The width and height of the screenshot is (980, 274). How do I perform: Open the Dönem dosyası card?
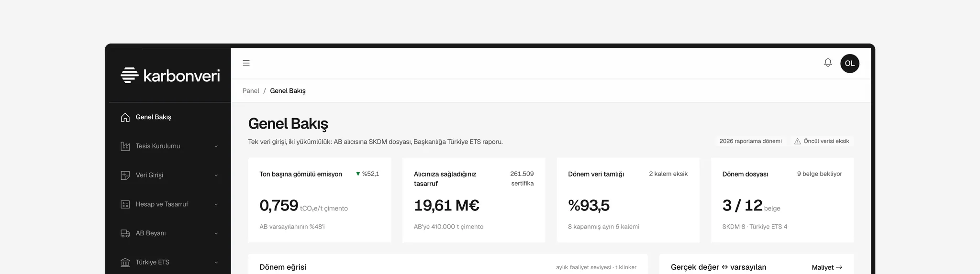782,200
